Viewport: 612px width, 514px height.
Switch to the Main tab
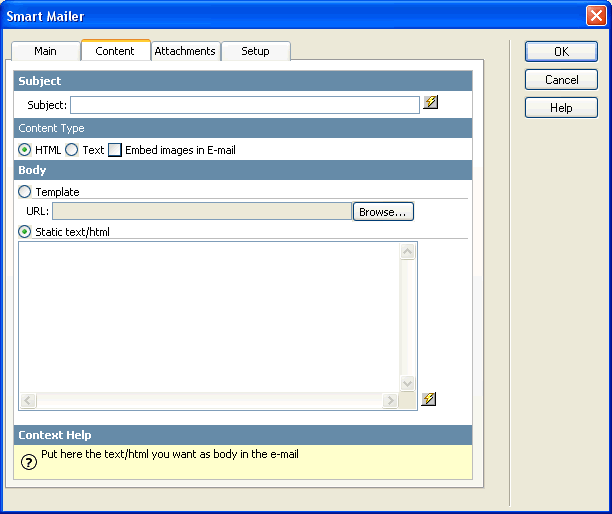(x=45, y=51)
